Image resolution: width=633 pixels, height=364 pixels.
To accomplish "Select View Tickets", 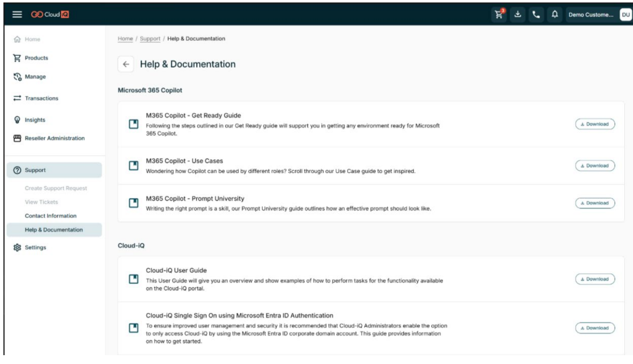I will [x=41, y=202].
